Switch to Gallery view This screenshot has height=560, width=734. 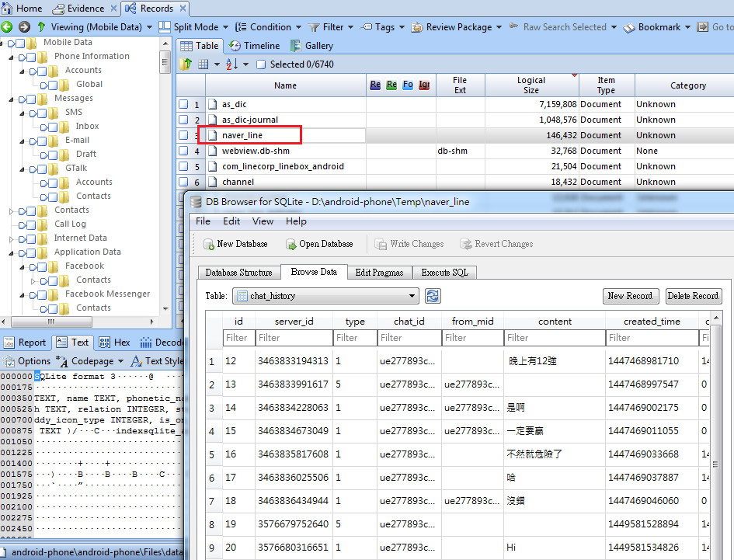pyautogui.click(x=311, y=46)
